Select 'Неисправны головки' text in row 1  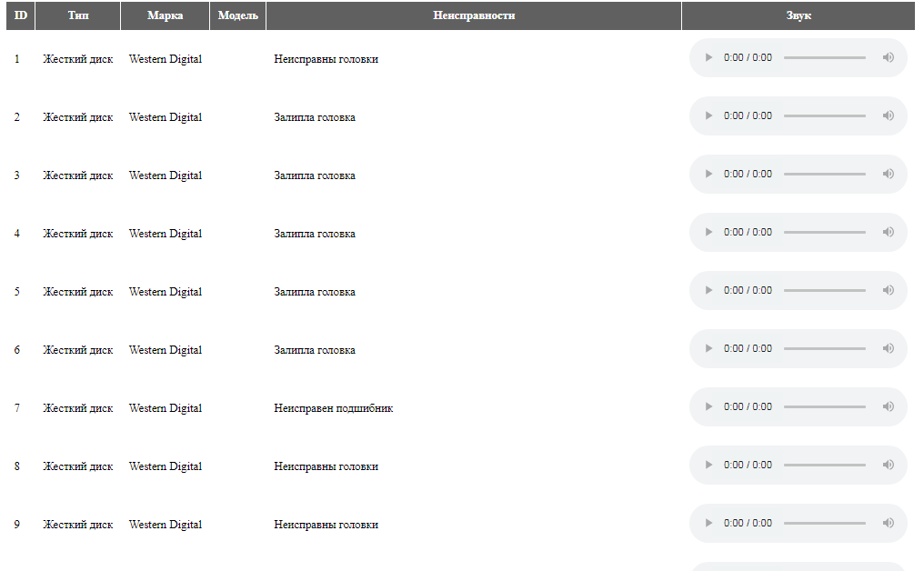click(x=326, y=59)
